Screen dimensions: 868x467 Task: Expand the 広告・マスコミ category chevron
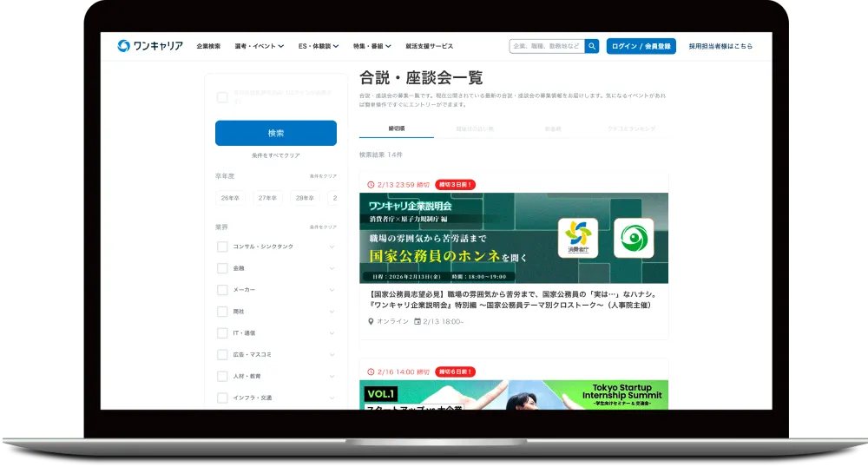332,355
